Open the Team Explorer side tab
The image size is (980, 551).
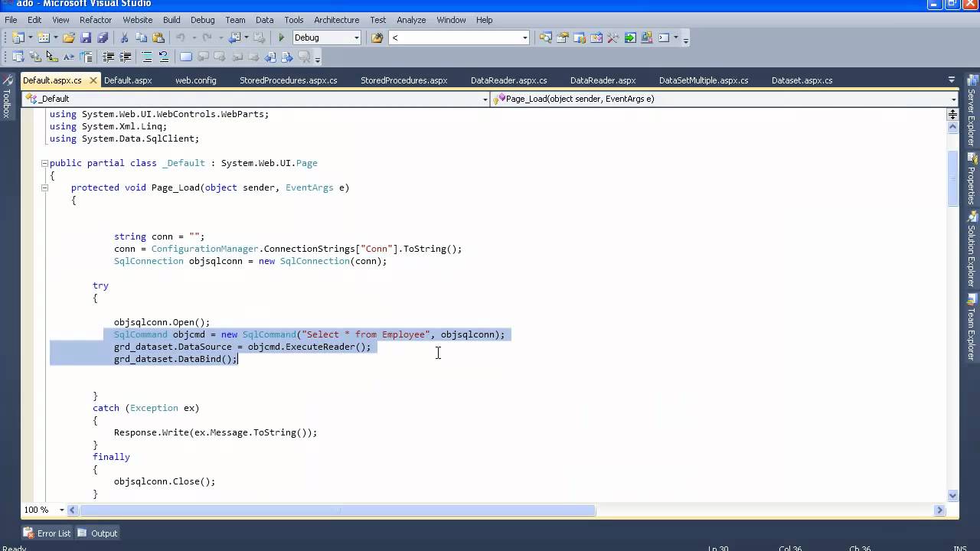[972, 328]
